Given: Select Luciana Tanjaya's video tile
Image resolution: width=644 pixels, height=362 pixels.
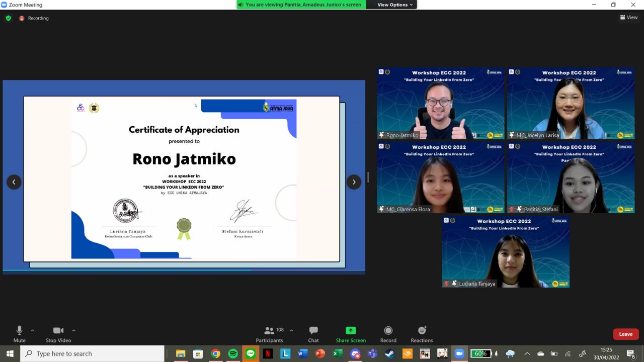Looking at the screenshot, I should coord(506,252).
